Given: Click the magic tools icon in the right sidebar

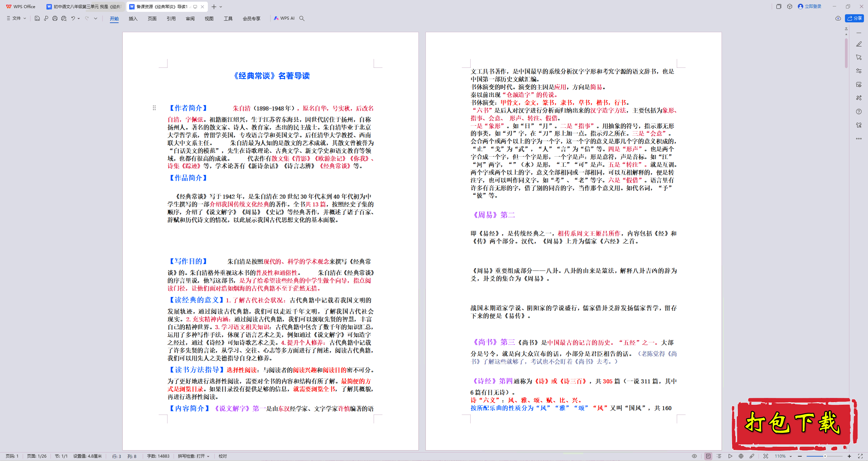Looking at the screenshot, I should [859, 98].
